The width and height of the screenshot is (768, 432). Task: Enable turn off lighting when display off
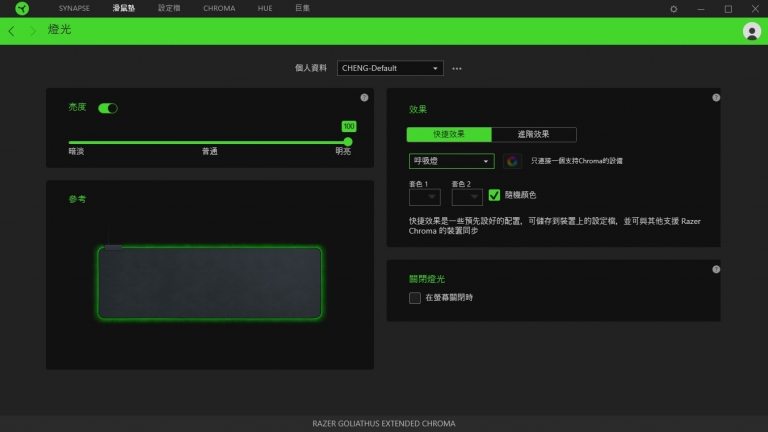click(414, 298)
